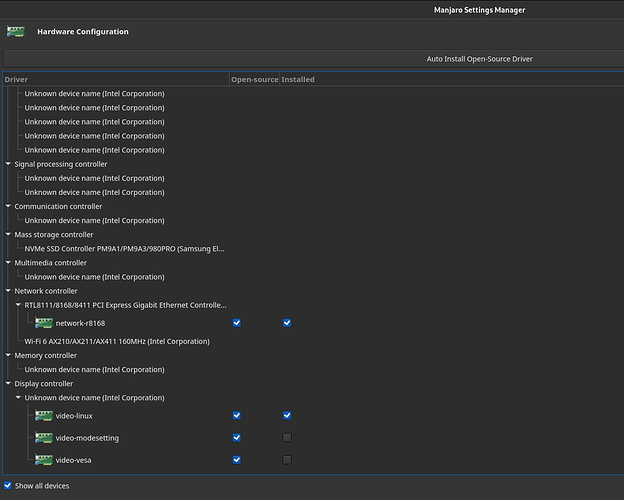Select Mass storage controller label
This screenshot has height=500, width=624.
pos(54,235)
